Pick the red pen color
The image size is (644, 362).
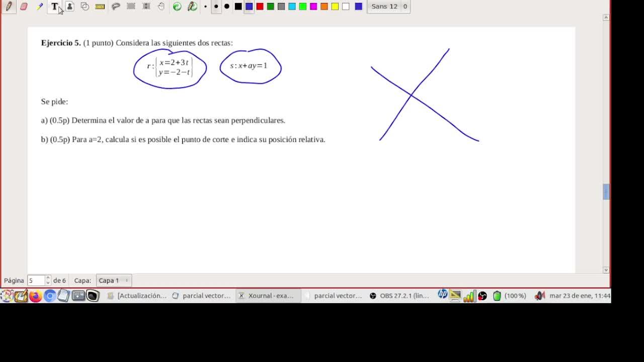point(260,7)
